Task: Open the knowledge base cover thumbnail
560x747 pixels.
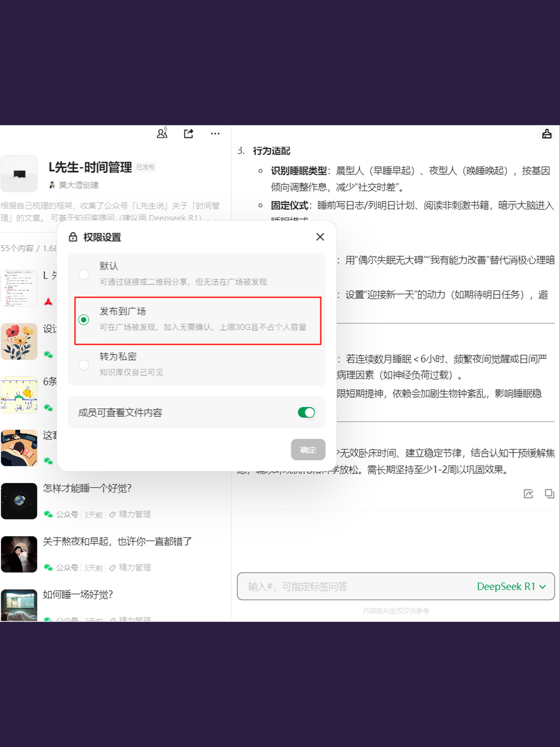Action: [19, 174]
